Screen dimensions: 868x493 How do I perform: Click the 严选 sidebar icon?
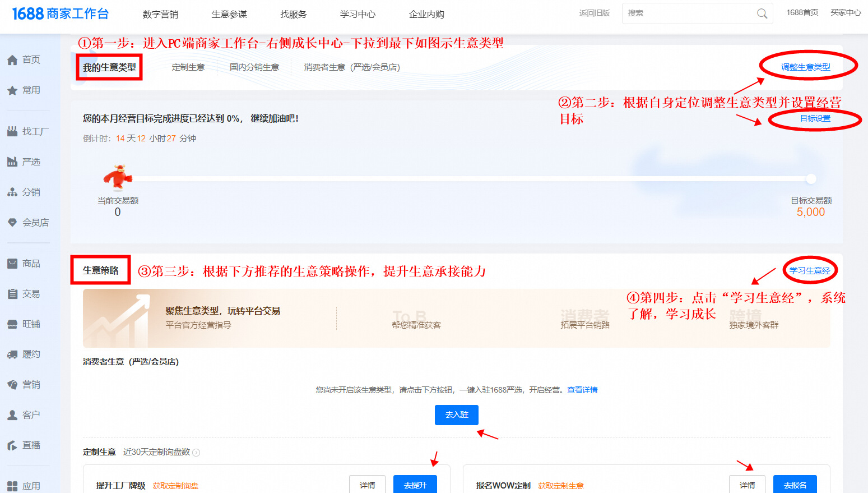tap(12, 162)
